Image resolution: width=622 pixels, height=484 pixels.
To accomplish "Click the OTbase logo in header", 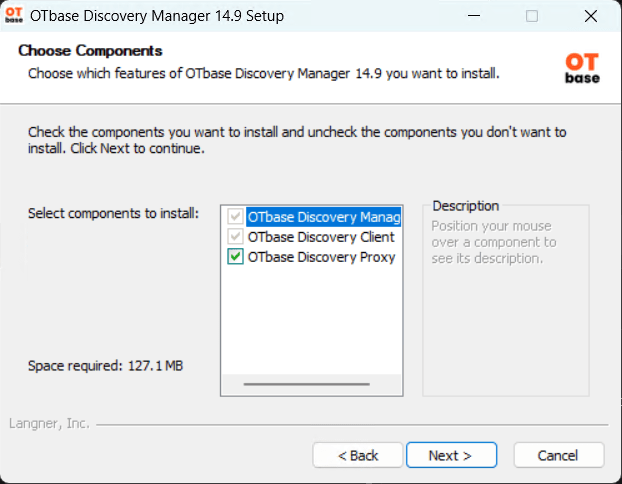I will [x=582, y=68].
